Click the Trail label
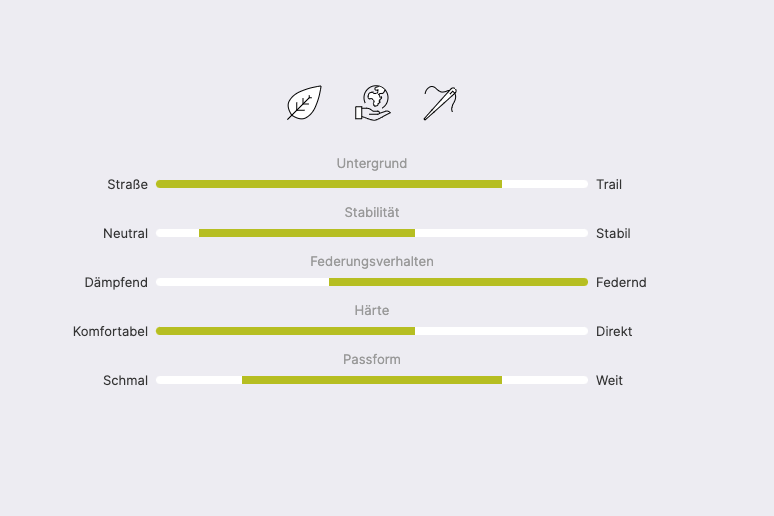The height and width of the screenshot is (516, 774). pos(609,184)
